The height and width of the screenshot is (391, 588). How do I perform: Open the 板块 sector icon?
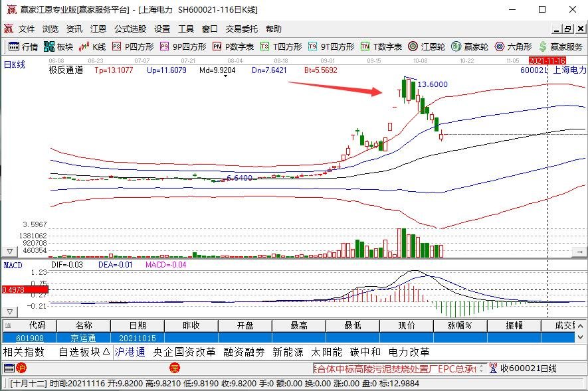coord(58,46)
